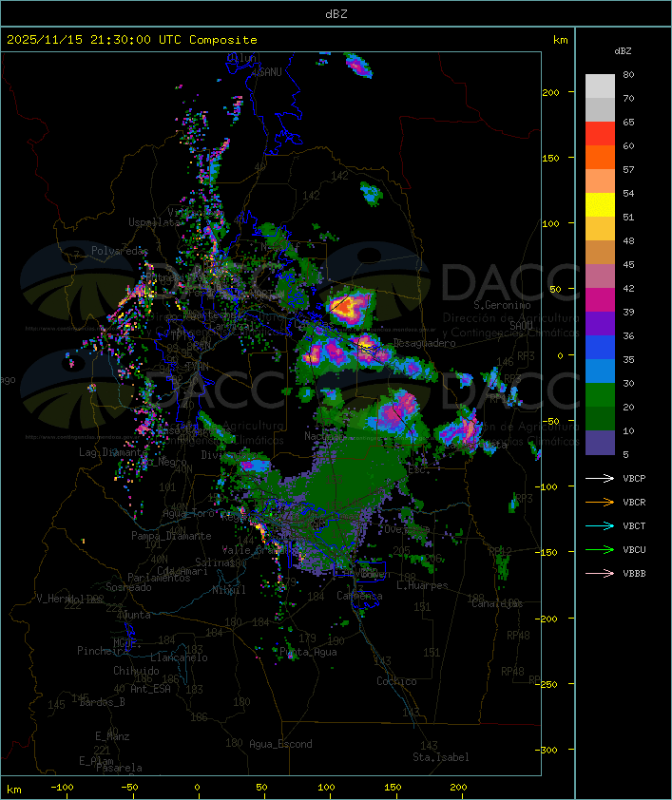
Task: Click the Pasarela map label
Action: pos(119,768)
